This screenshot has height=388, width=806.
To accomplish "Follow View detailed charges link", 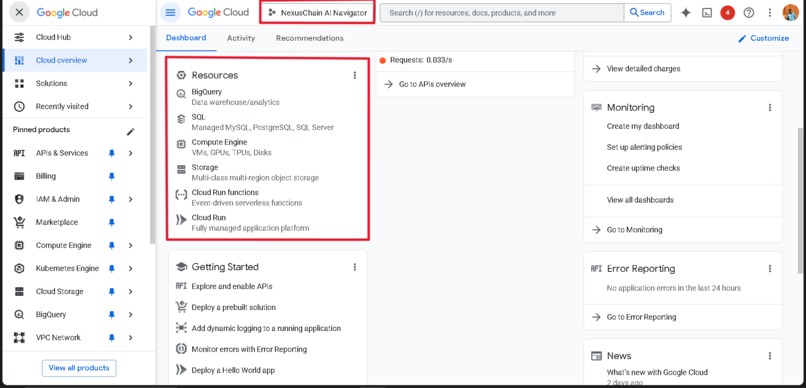I will click(635, 68).
